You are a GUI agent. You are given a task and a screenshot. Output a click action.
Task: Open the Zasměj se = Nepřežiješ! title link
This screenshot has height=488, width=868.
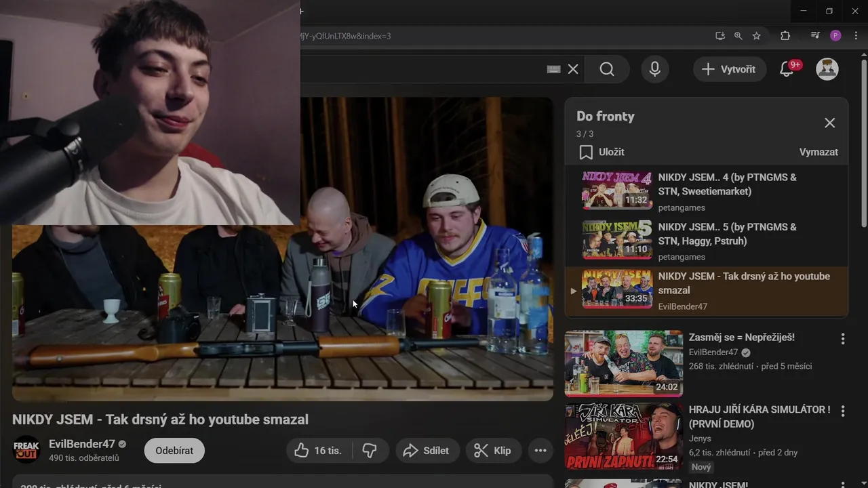[x=742, y=338]
